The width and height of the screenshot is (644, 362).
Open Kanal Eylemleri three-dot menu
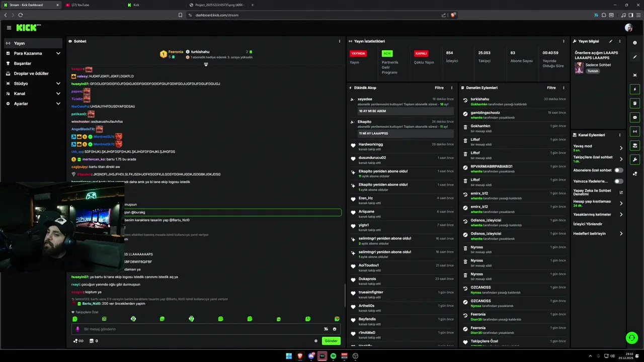(x=620, y=135)
